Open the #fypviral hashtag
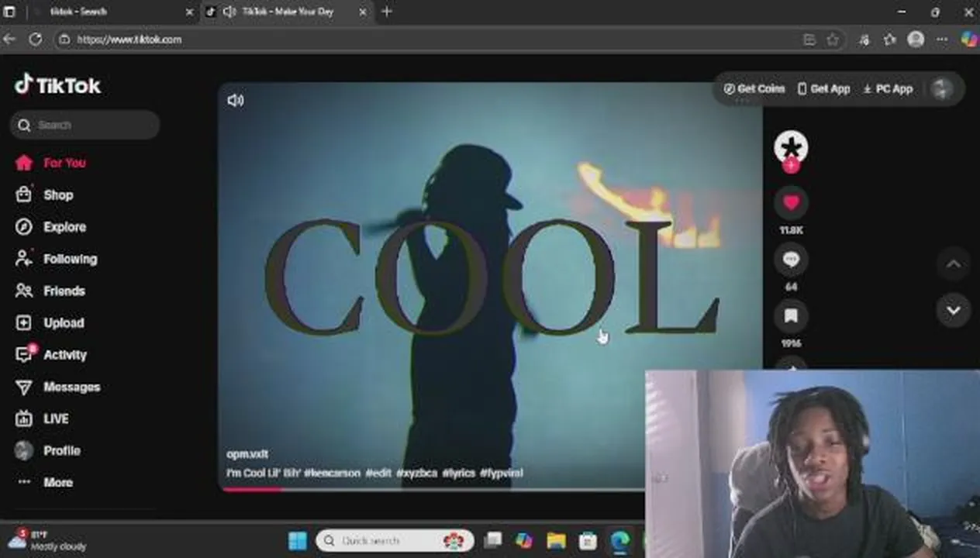This screenshot has height=558, width=980. [x=502, y=473]
